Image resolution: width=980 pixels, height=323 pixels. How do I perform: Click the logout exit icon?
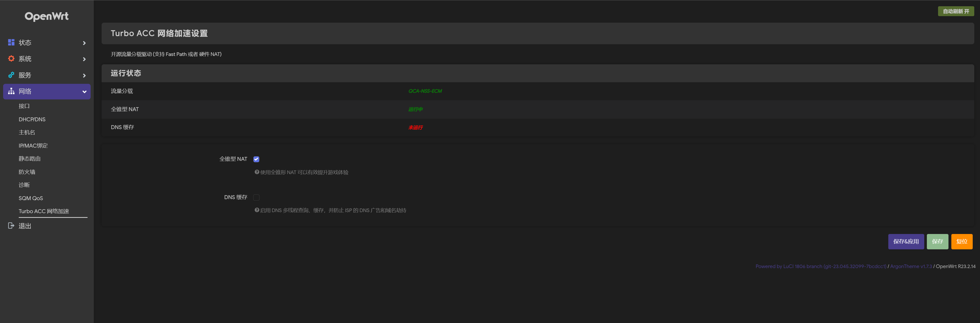coord(11,226)
